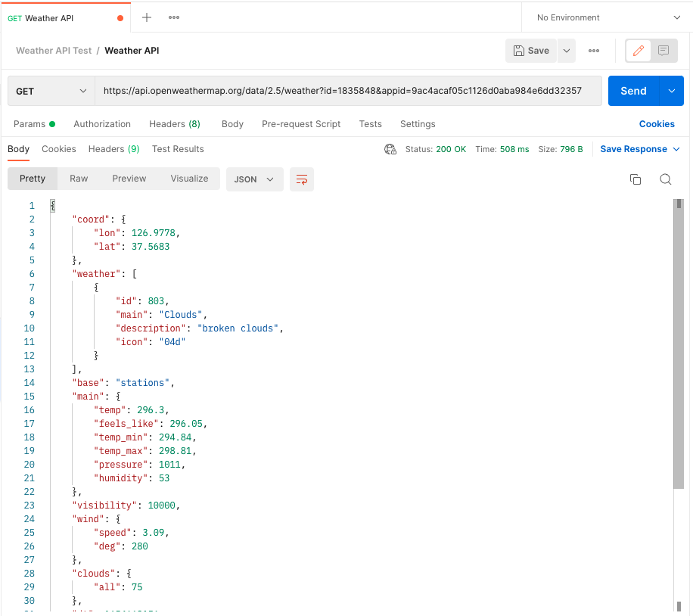Click the humidity value 53
Viewport: 693px width, 616px height.
click(164, 478)
